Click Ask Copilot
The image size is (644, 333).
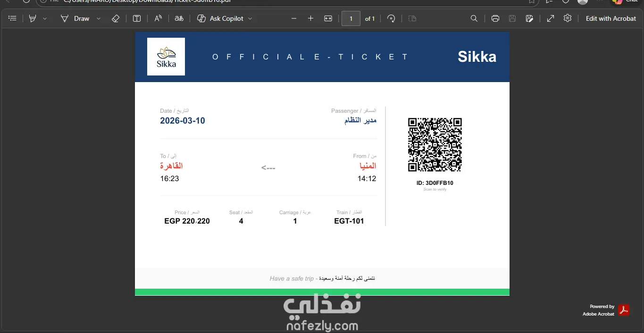click(220, 18)
